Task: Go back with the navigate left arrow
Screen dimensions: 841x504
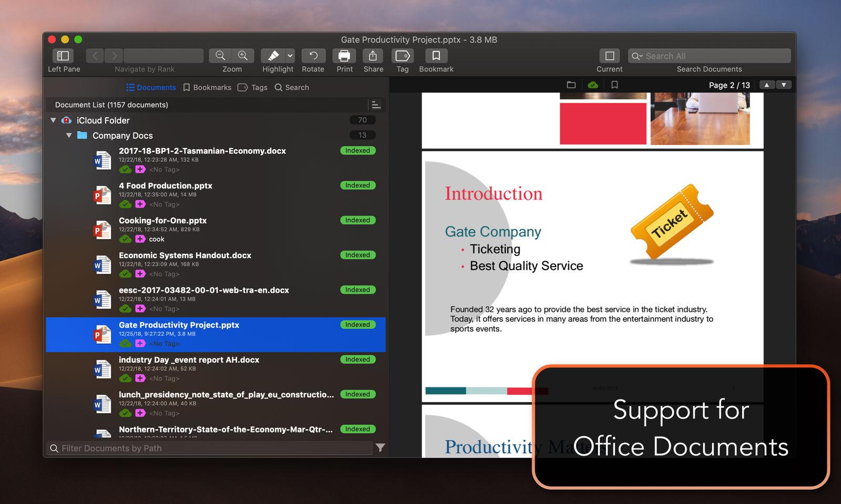Action: (95, 56)
